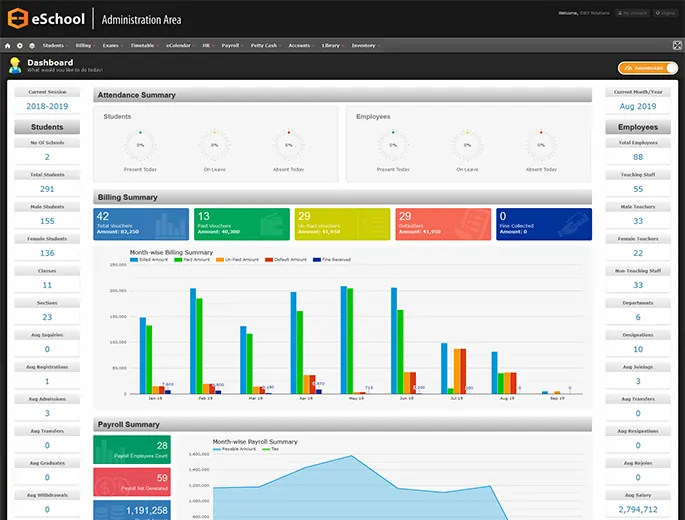
Task: Open settings gear icon in navbar
Action: (20, 45)
